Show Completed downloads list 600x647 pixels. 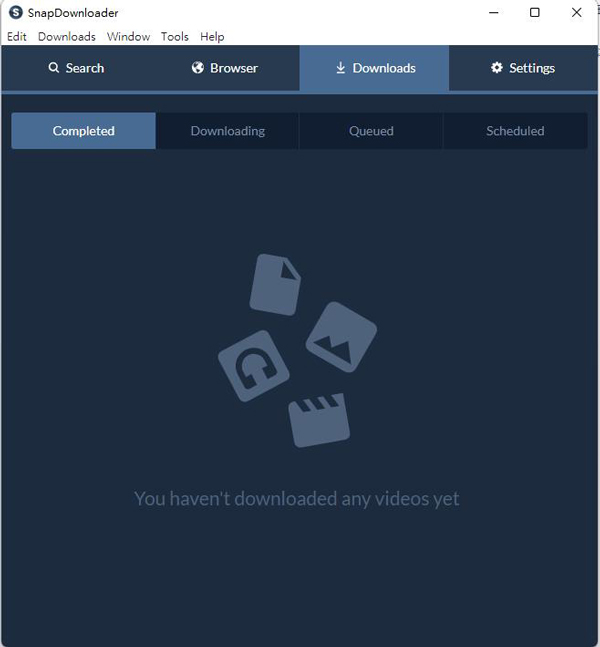tap(84, 131)
